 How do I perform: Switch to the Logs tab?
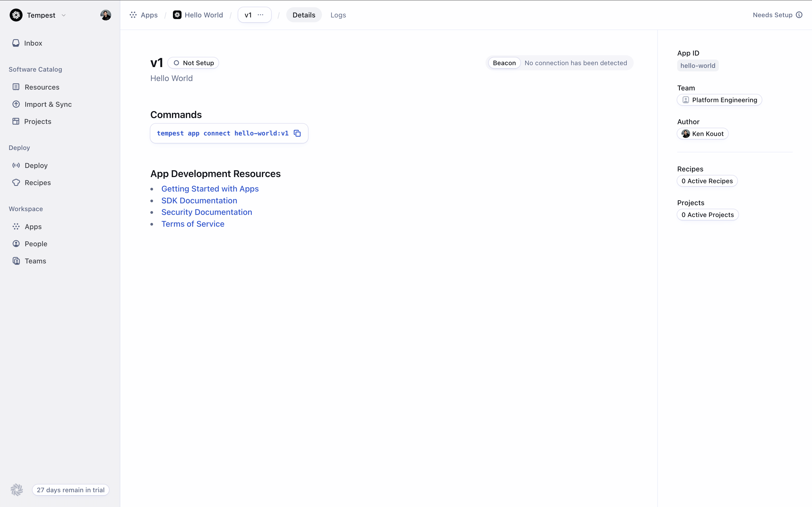pos(338,15)
